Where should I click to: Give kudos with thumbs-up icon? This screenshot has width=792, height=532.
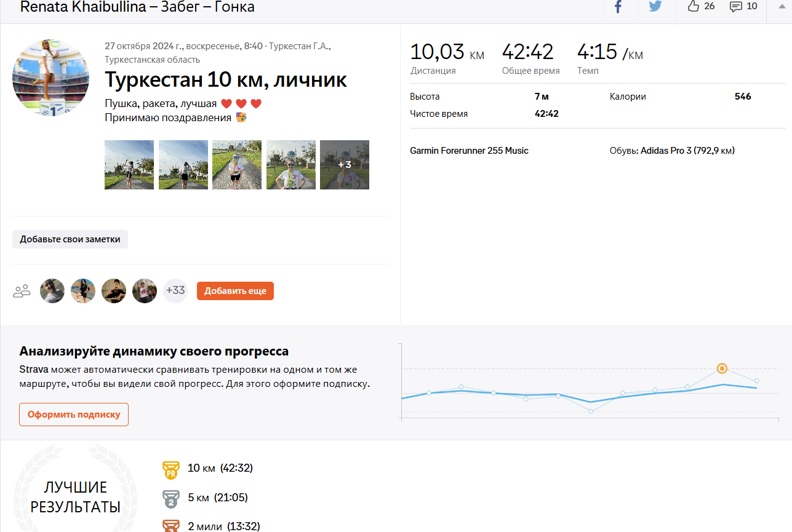click(x=694, y=7)
